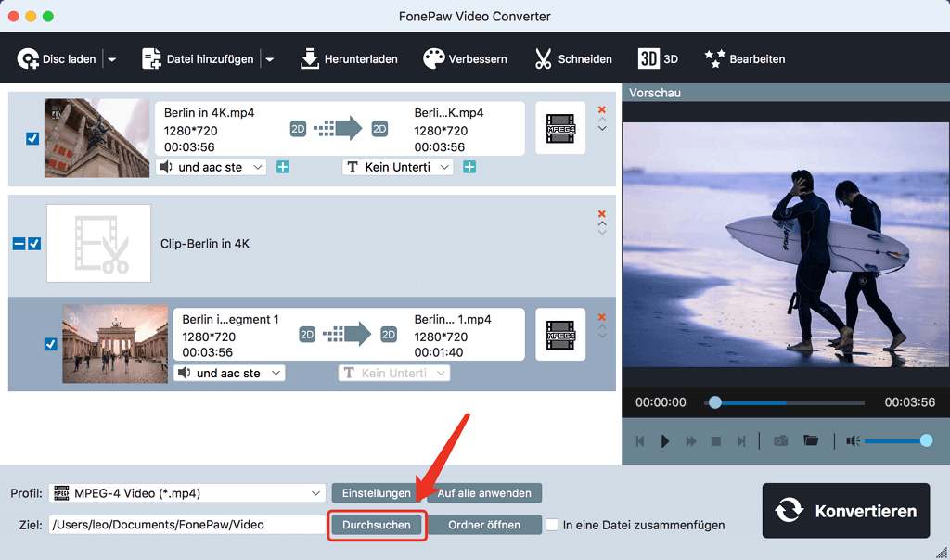Click output 2D badge of Berlin... 1.mp4
Screen dimensions: 950x560
click(389, 335)
